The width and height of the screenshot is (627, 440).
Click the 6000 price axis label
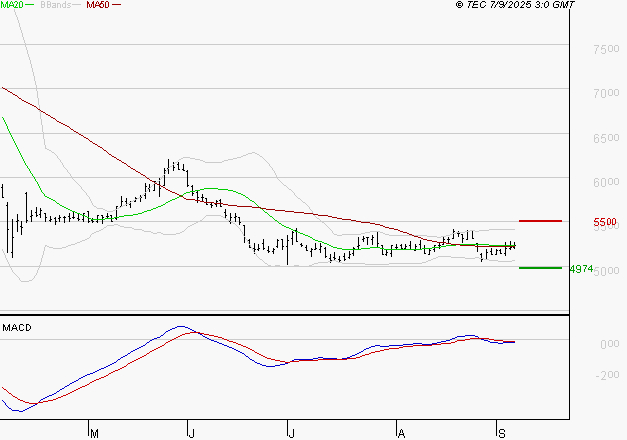click(x=605, y=182)
